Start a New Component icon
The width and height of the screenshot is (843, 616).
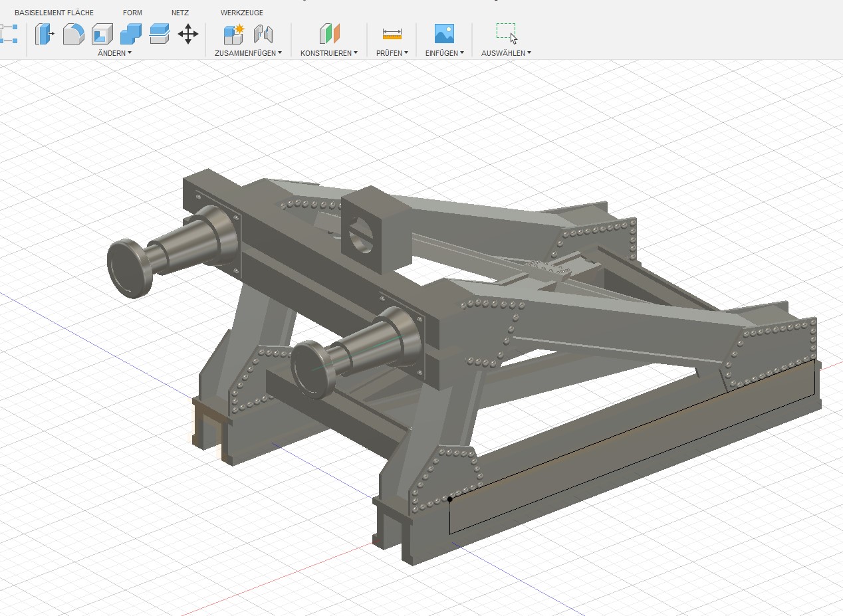pos(234,34)
